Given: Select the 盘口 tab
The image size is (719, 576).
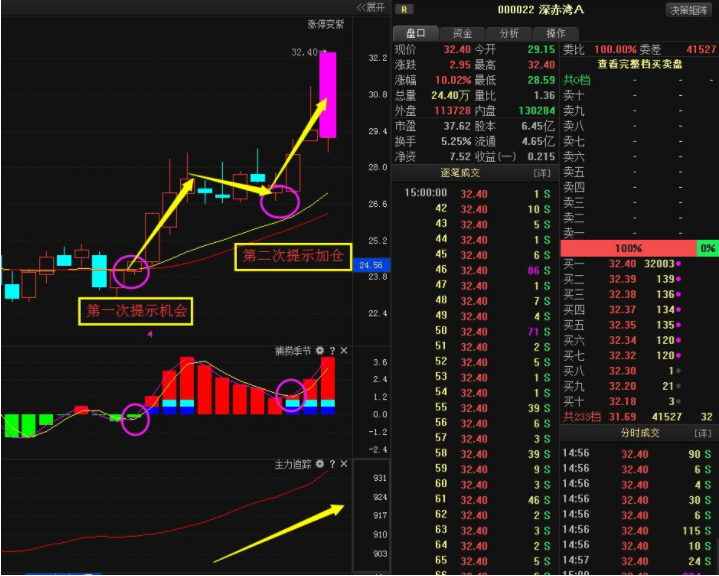Looking at the screenshot, I should coord(416,33).
